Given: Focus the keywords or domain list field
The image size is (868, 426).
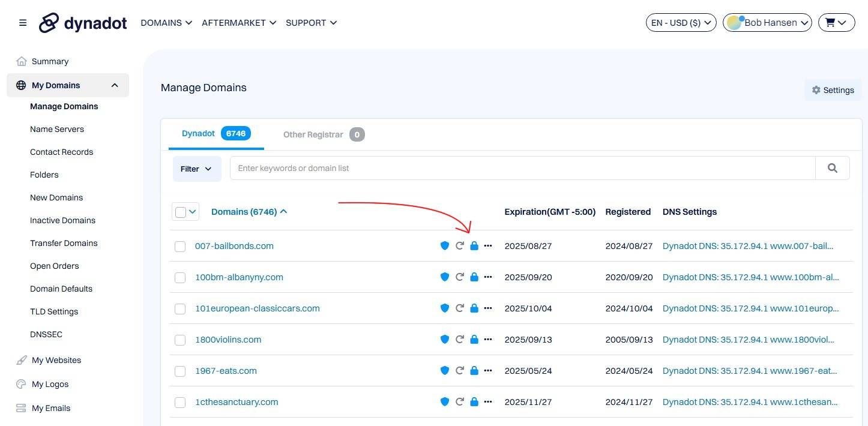Looking at the screenshot, I should coord(522,168).
